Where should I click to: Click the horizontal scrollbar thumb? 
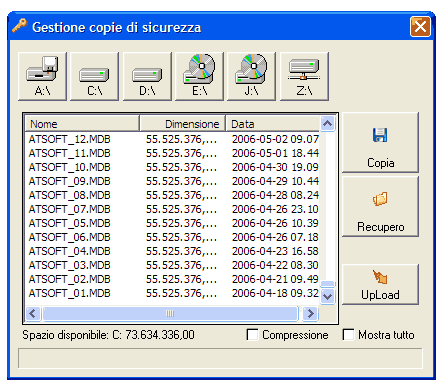pyautogui.click(x=170, y=314)
